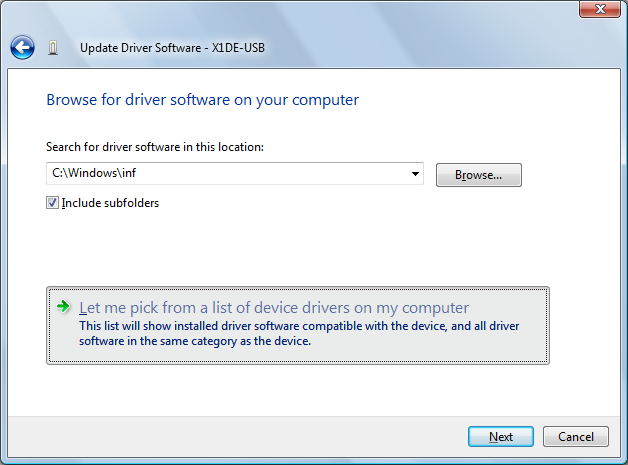628x465 pixels.
Task: Click the Include subfolders label text
Action: (x=110, y=203)
